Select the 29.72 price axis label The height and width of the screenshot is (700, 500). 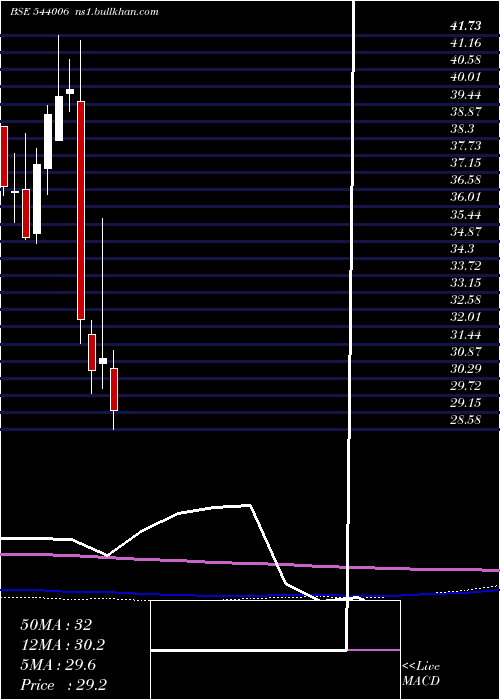pyautogui.click(x=466, y=386)
